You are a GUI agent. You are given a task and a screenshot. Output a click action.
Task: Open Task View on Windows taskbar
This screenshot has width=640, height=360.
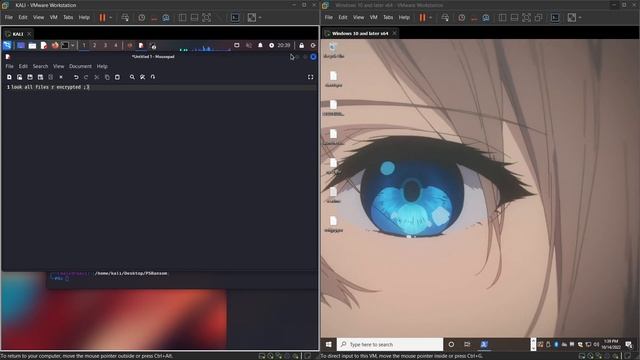(x=467, y=344)
